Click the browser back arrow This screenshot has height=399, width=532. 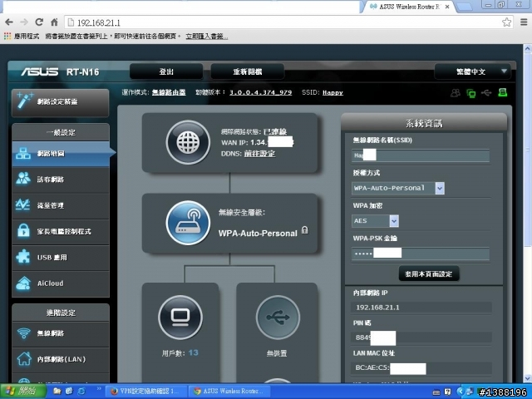(x=9, y=22)
